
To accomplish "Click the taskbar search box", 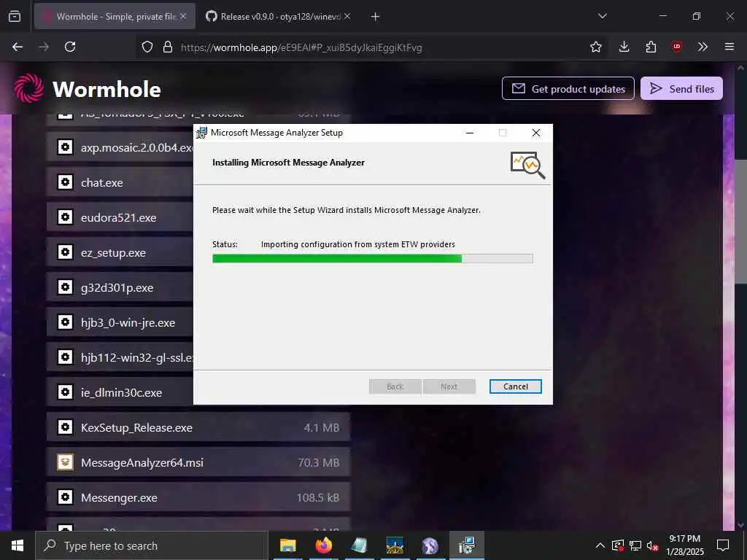I will (152, 545).
